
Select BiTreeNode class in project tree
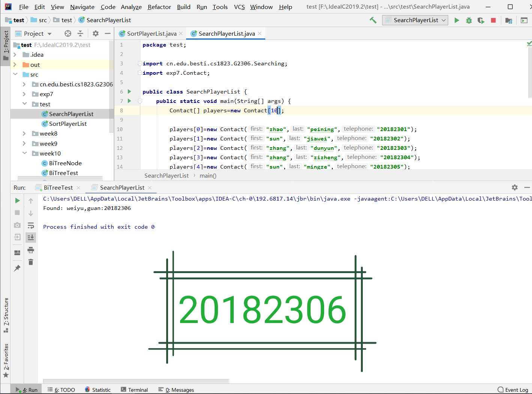tap(65, 163)
